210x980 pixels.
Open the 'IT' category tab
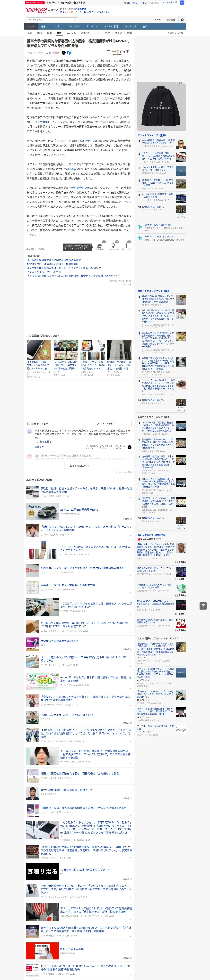point(98,33)
